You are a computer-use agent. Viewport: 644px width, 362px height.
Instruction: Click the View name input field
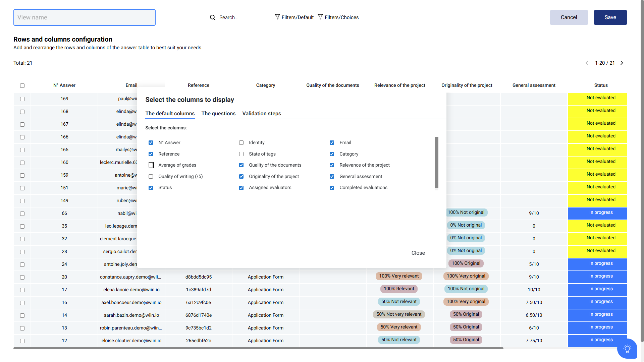[85, 17]
